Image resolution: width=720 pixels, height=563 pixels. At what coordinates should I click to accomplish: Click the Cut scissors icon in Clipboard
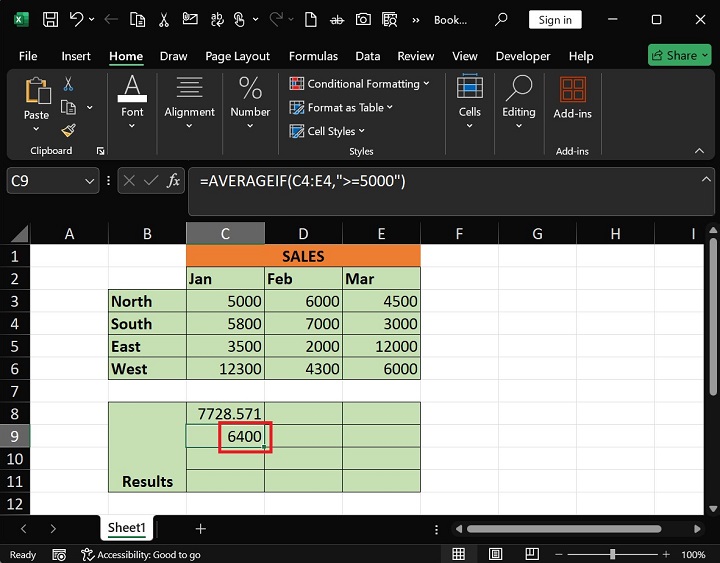(68, 84)
